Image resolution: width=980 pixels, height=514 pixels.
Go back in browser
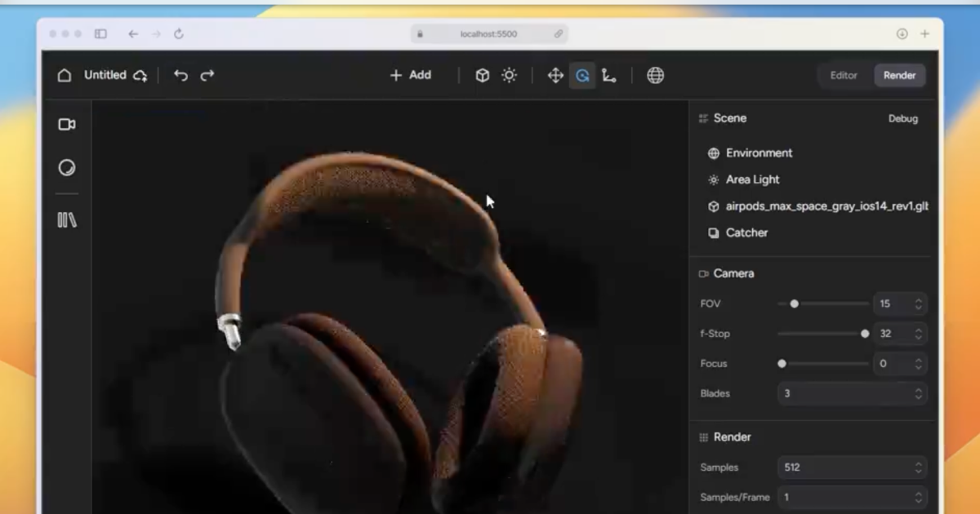click(133, 33)
